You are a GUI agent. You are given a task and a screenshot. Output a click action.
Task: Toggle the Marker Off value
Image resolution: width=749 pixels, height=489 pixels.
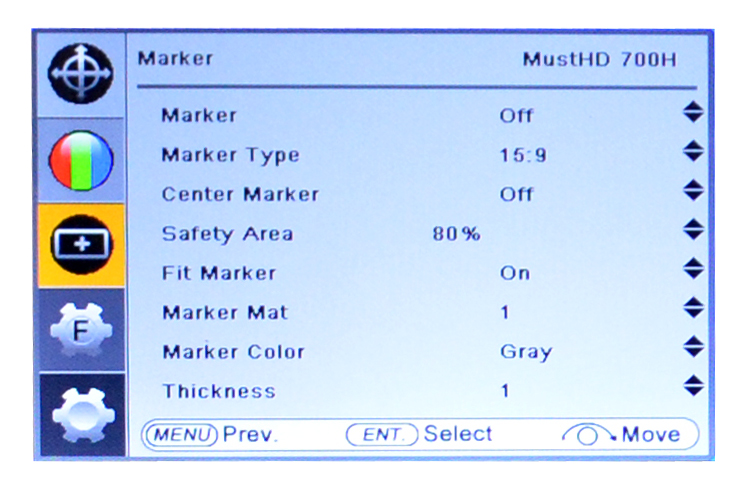[x=516, y=115]
